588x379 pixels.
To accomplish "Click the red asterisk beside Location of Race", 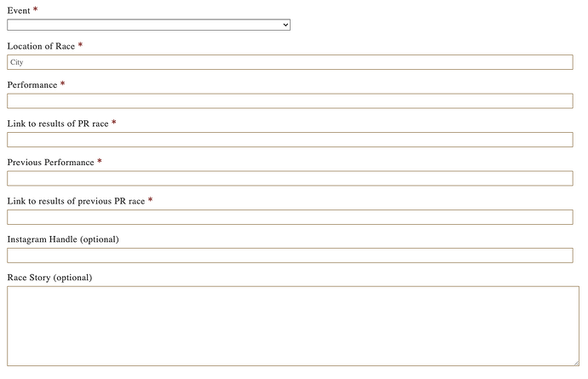I will [80, 45].
